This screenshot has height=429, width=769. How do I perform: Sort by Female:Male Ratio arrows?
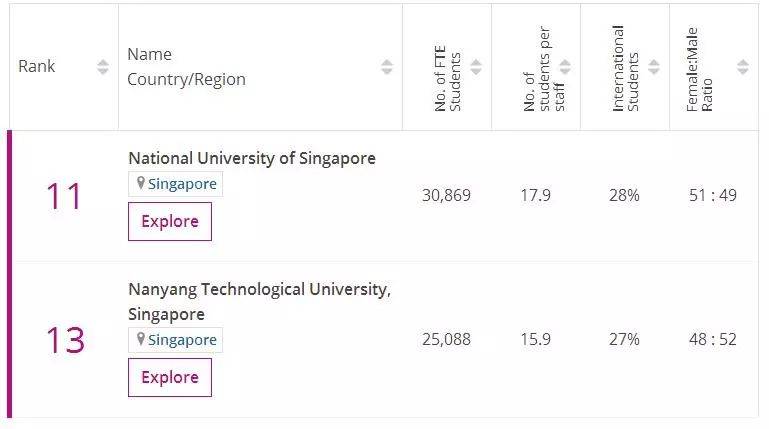(743, 67)
